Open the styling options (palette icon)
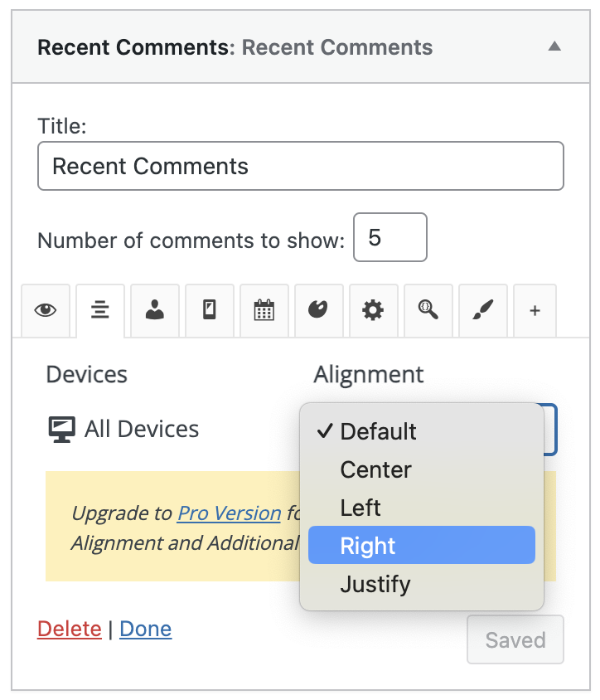Screen dimensions: 600x700 click(x=318, y=310)
